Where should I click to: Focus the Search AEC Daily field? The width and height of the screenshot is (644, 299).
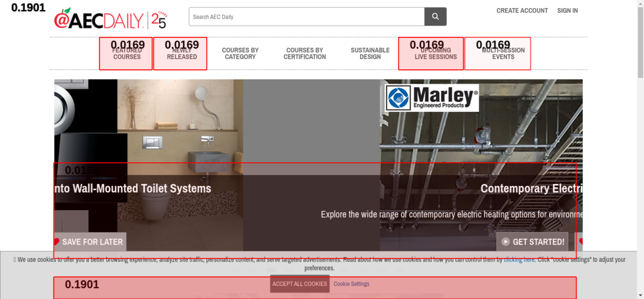(x=306, y=17)
